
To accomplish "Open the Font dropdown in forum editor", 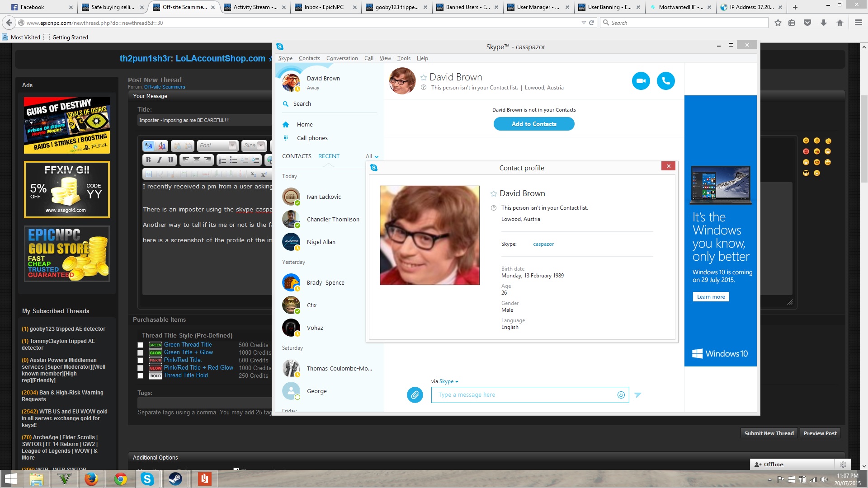I will coord(218,145).
